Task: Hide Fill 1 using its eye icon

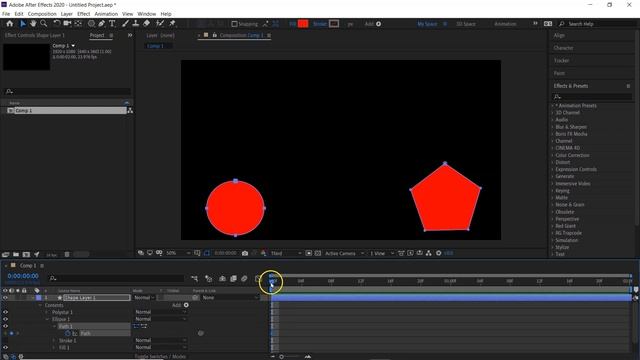Action: (x=5, y=347)
